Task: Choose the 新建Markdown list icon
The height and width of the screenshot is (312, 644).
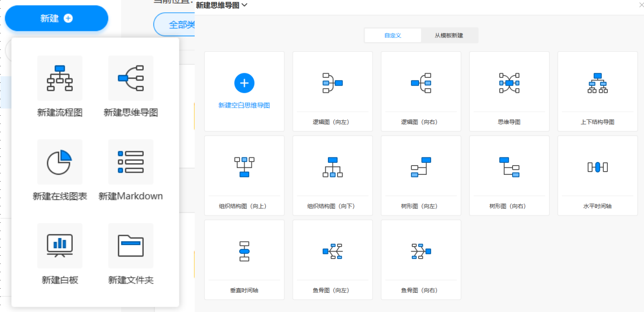Action: tap(131, 162)
